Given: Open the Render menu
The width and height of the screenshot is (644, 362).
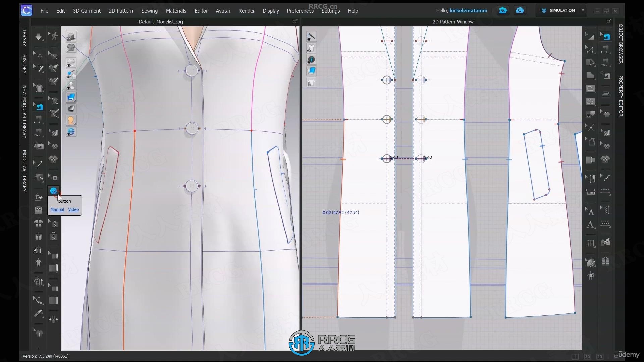Looking at the screenshot, I should point(247,11).
